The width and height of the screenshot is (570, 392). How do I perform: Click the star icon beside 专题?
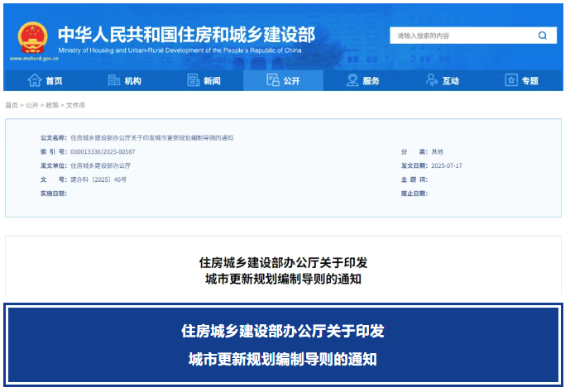tap(511, 80)
